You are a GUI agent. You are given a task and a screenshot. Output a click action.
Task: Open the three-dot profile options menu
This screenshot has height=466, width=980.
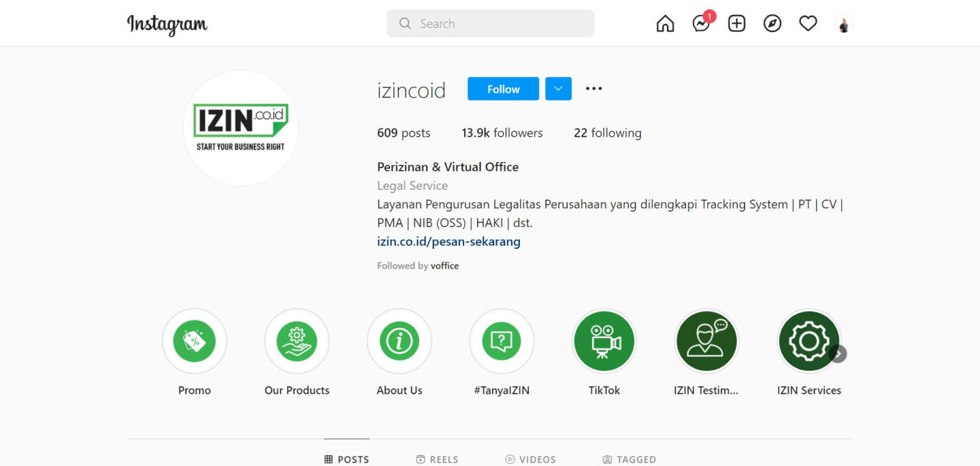coord(594,89)
